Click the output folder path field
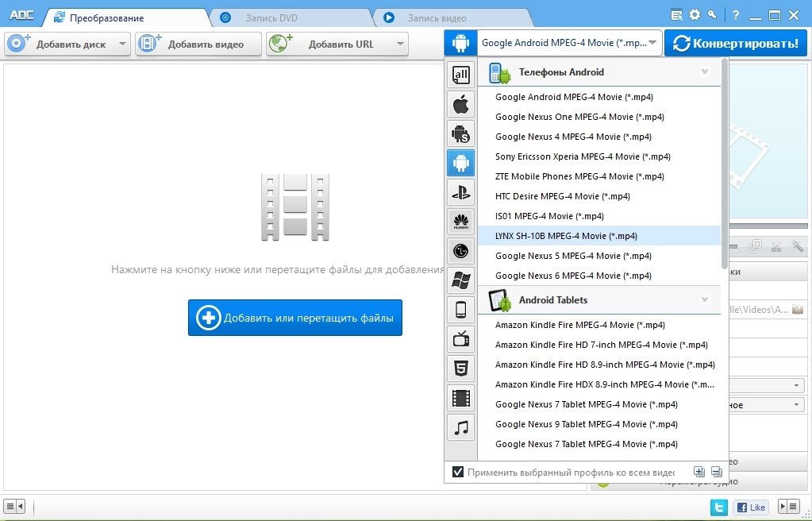 (757, 310)
